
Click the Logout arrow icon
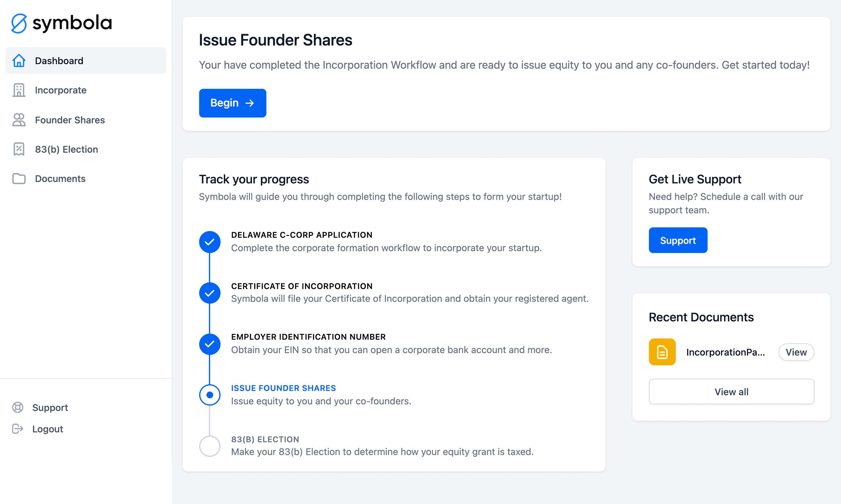(x=18, y=429)
